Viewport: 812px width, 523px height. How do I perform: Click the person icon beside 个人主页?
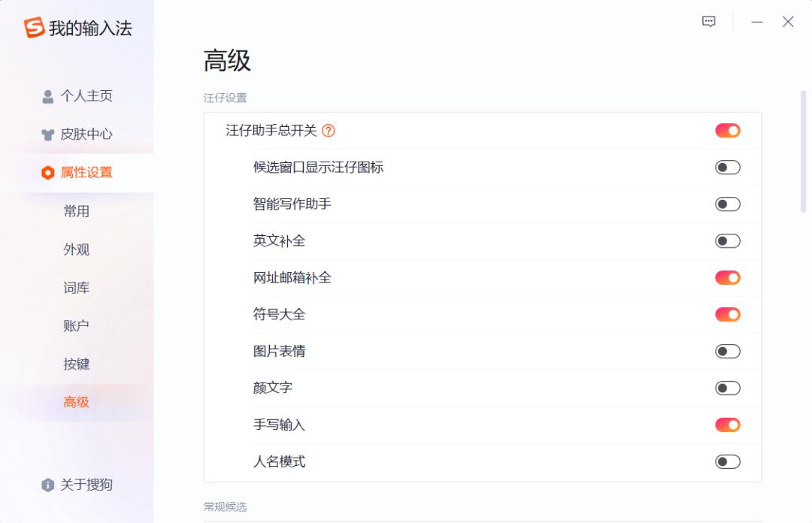coord(47,96)
